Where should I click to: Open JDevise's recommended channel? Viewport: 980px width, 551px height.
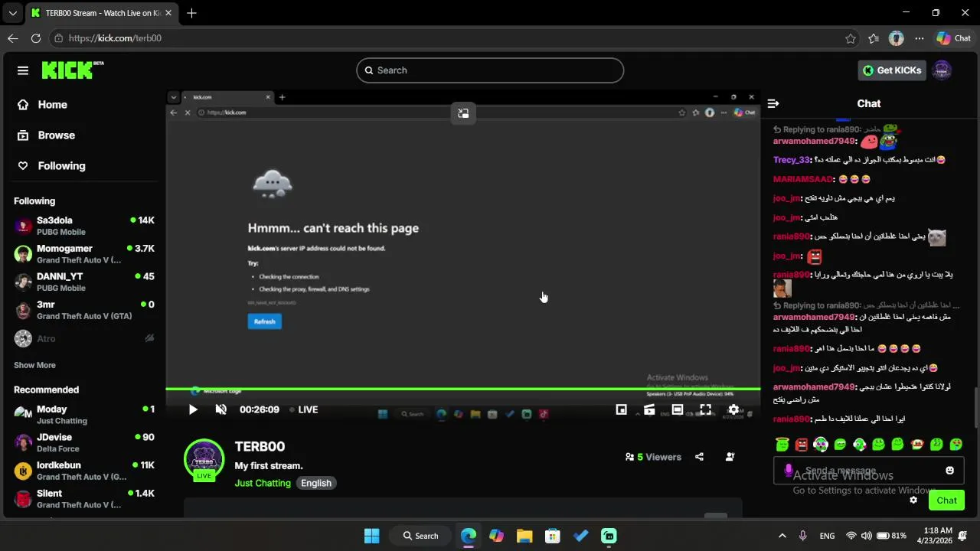click(x=84, y=442)
